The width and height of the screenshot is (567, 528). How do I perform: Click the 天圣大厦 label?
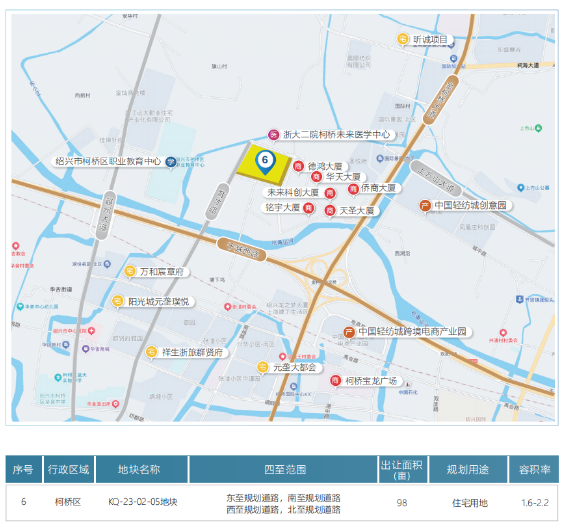(x=357, y=211)
